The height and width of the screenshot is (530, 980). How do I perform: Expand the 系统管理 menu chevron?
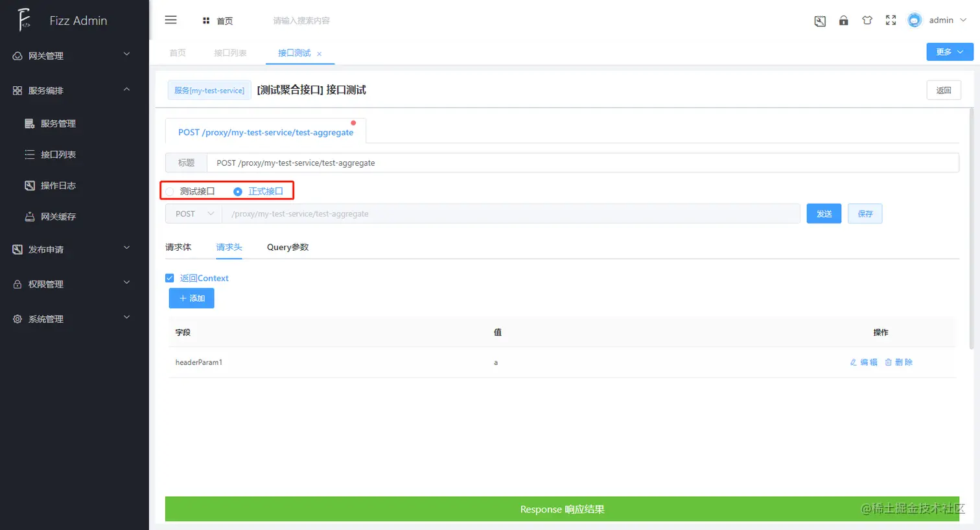point(127,317)
